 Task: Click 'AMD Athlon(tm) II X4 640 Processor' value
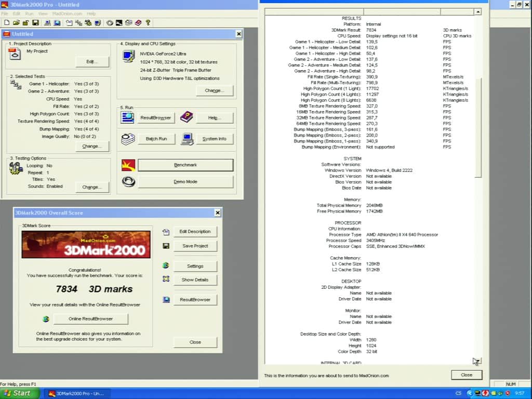[402, 234]
